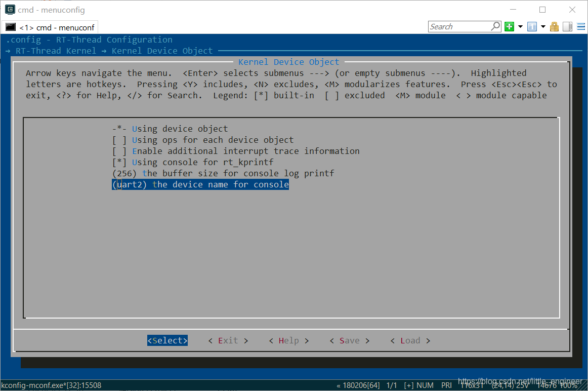Select the (uart2) device name for console entry
Viewport: 588px width, 391px height.
(200, 185)
